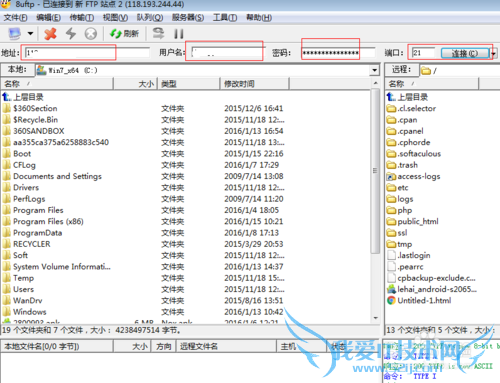Click the queue 方向 column header

pyautogui.click(x=164, y=346)
